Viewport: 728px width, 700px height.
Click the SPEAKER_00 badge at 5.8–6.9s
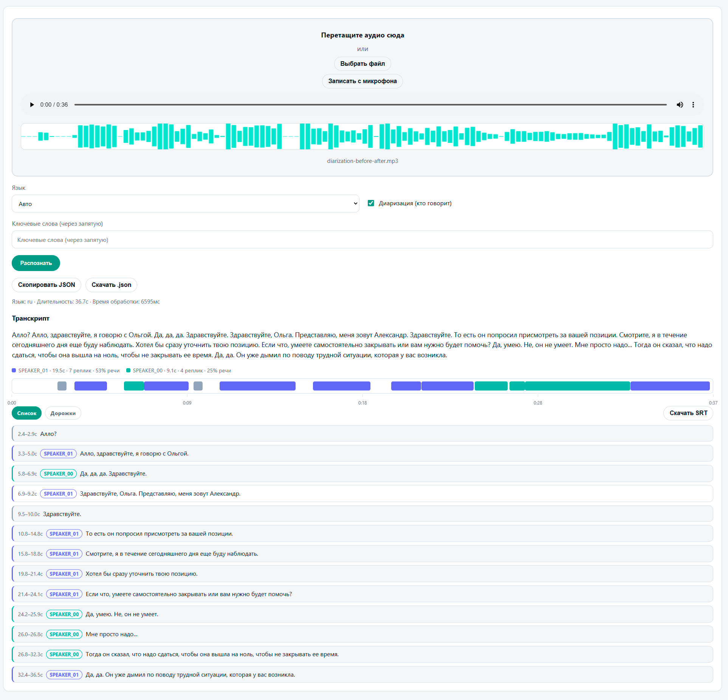(x=59, y=474)
